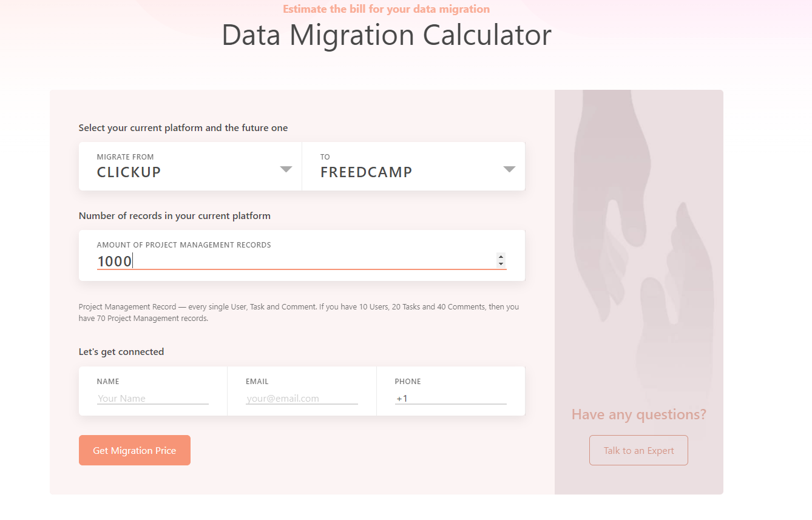The height and width of the screenshot is (520, 812).
Task: Click the Project Management Record explanation text
Action: click(x=299, y=312)
